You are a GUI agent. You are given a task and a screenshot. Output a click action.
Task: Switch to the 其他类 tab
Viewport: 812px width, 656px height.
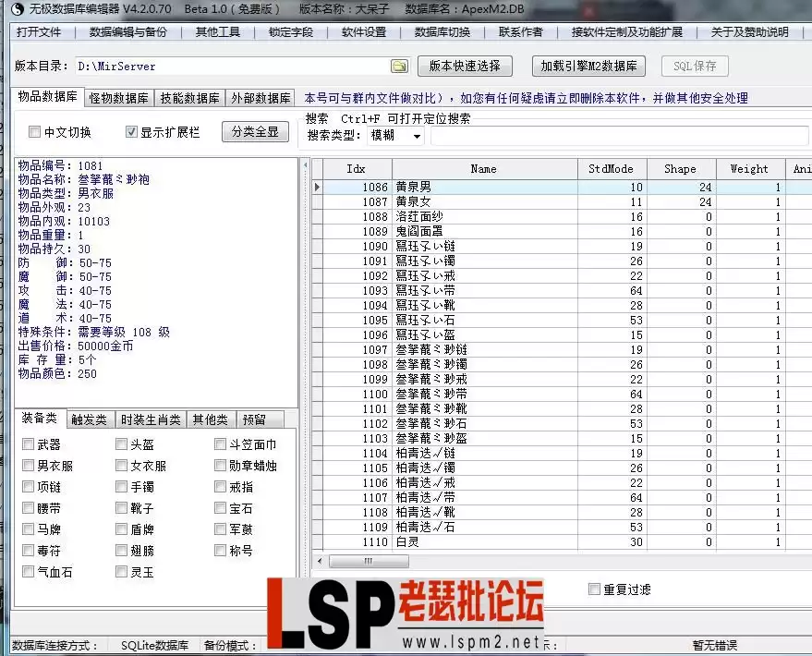[x=211, y=419]
